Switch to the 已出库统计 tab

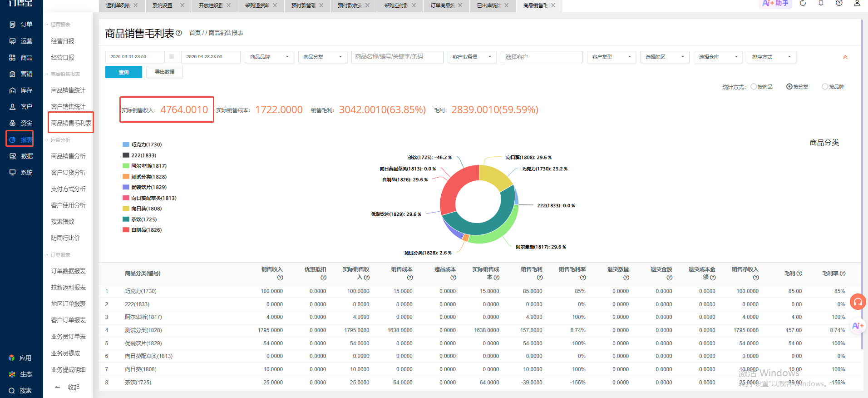coord(489,5)
